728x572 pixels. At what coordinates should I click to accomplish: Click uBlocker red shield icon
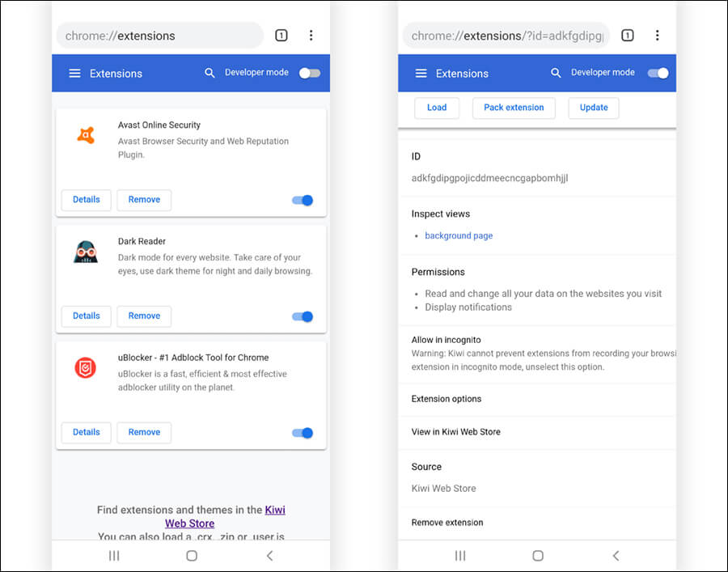pyautogui.click(x=86, y=367)
